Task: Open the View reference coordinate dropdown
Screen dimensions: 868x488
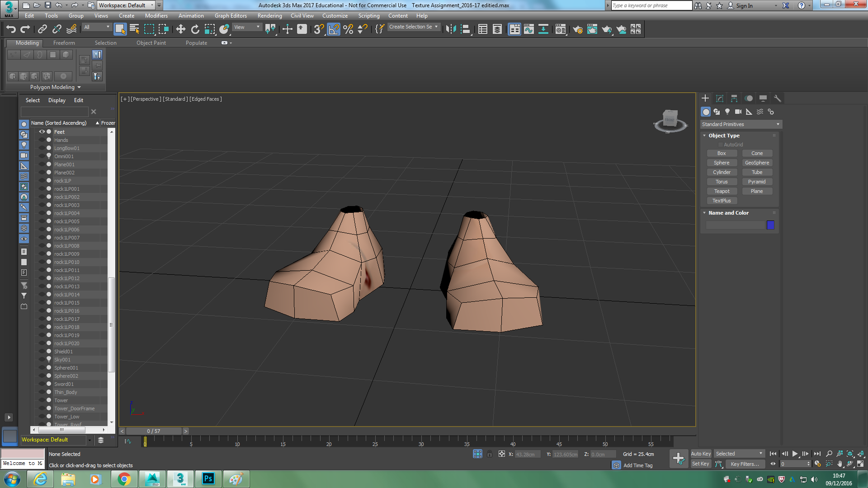Action: coord(247,27)
